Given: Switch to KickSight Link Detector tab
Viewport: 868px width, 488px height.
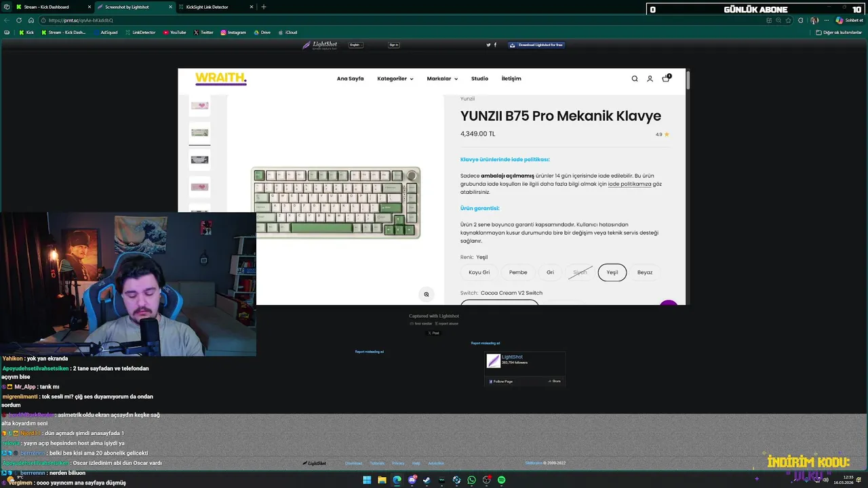Looking at the screenshot, I should [x=216, y=7].
